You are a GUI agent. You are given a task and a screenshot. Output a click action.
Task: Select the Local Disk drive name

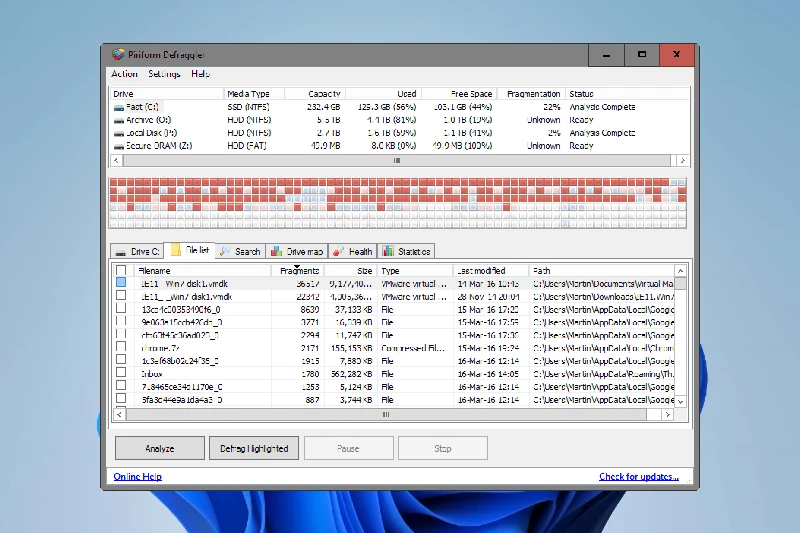(152, 133)
